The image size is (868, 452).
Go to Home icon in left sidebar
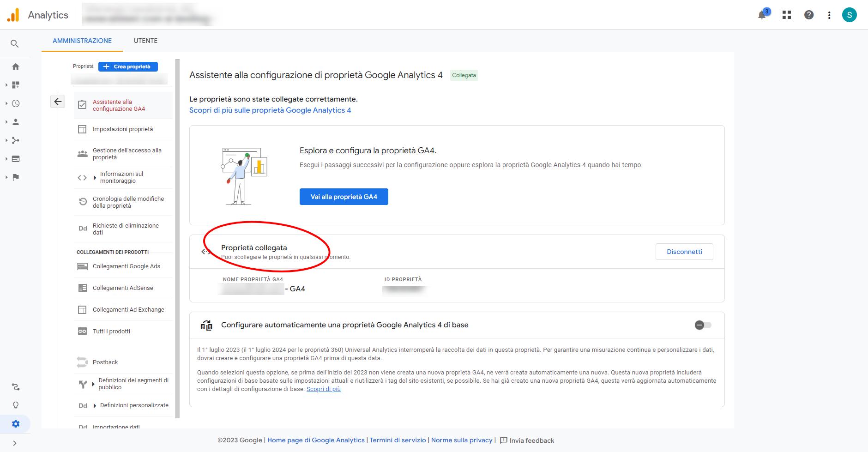click(x=16, y=66)
